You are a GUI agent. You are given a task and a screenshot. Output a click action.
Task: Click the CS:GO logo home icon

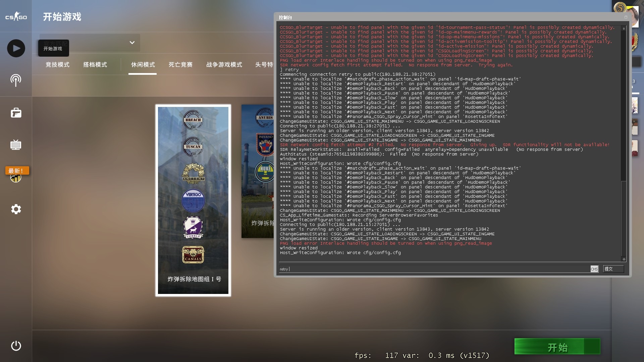pyautogui.click(x=16, y=16)
